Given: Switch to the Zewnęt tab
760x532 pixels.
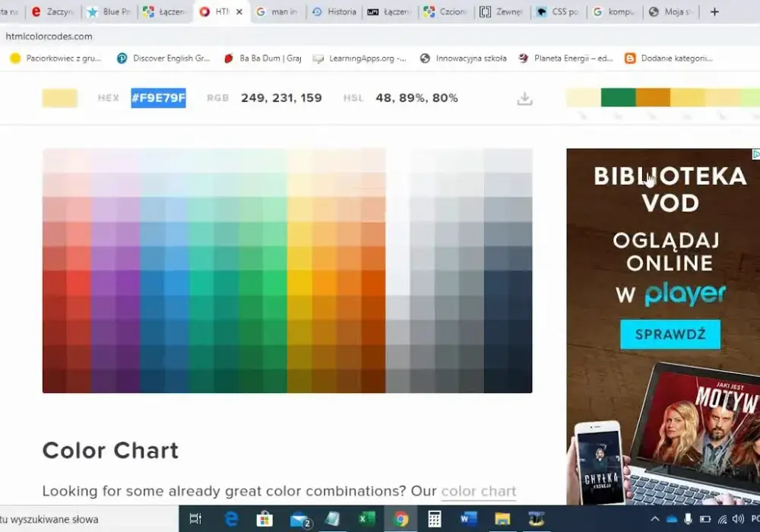Looking at the screenshot, I should (502, 11).
